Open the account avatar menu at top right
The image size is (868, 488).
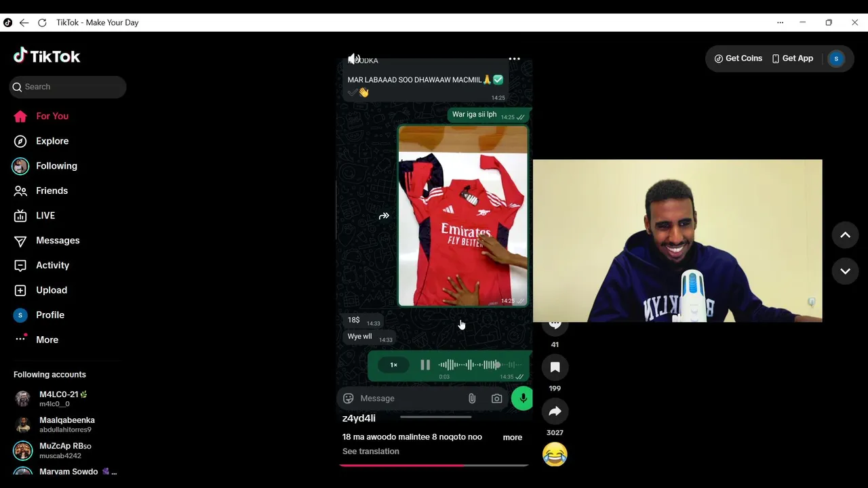click(836, 58)
